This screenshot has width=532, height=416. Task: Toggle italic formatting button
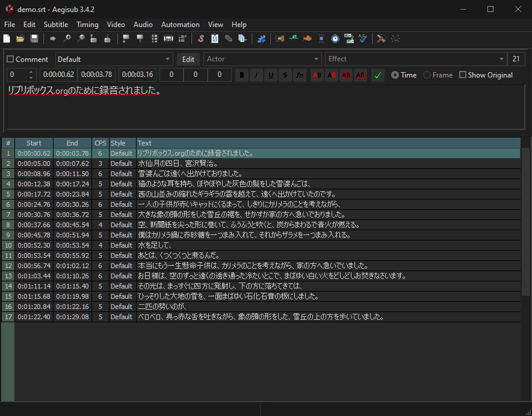256,75
